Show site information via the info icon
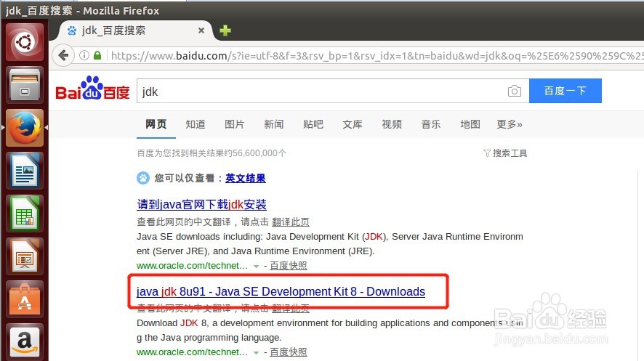644x361 pixels. point(84,55)
